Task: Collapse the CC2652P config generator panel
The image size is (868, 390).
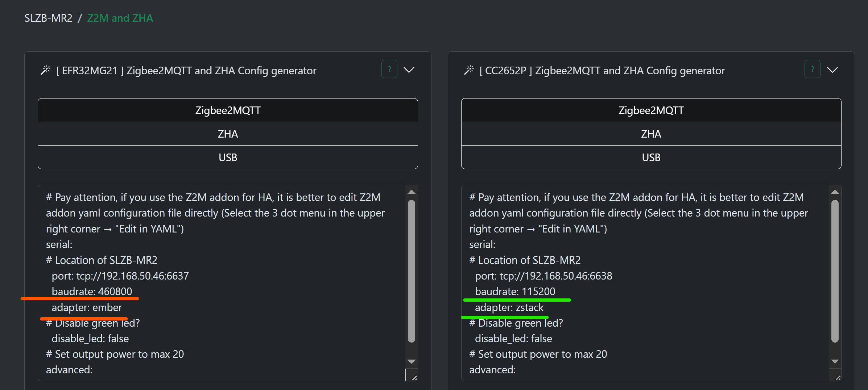Action: point(832,70)
